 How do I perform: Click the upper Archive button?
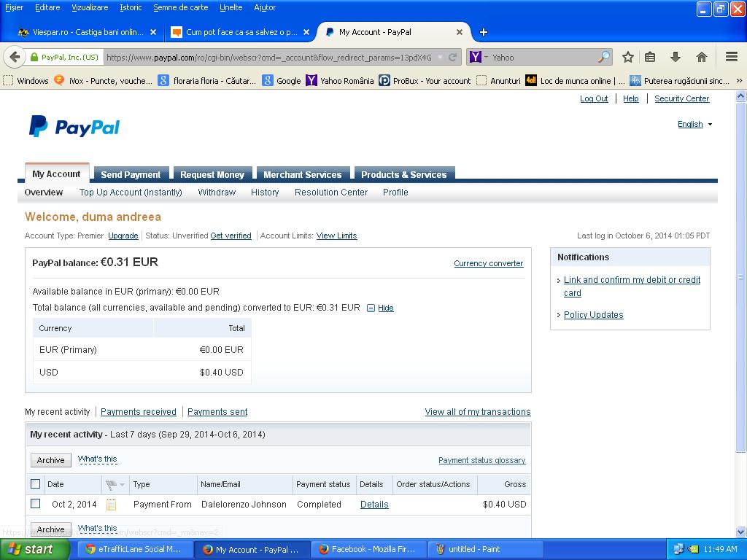point(51,460)
